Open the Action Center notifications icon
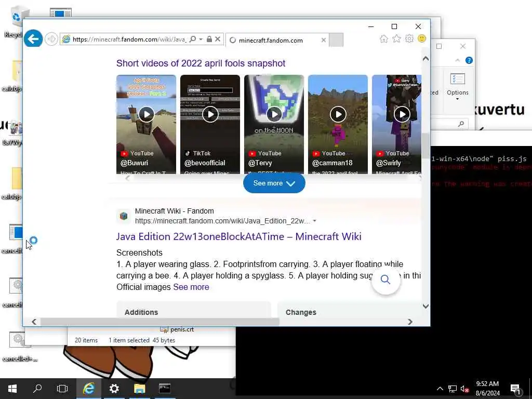This screenshot has height=399, width=532. pyautogui.click(x=515, y=389)
